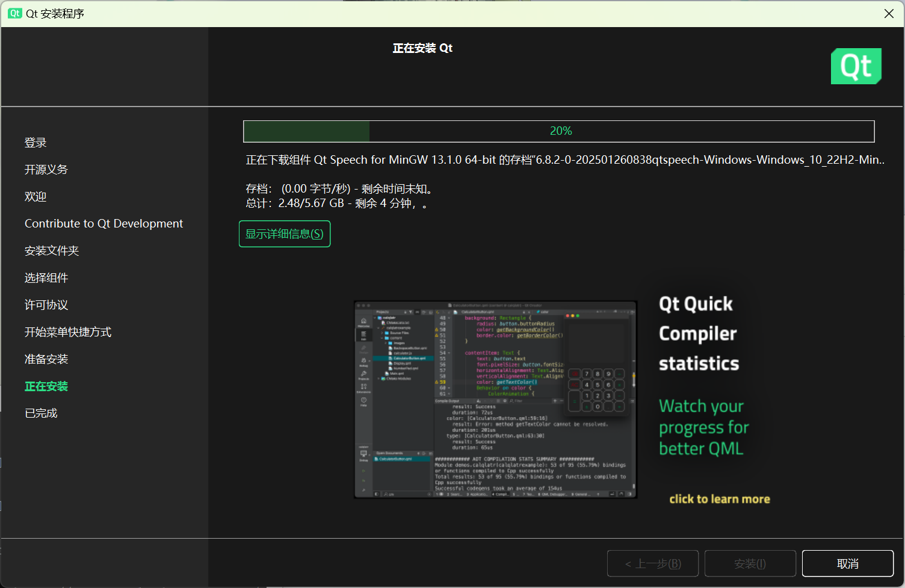Click the Qt logo icon in the title bar
The width and height of the screenshot is (905, 588).
pyautogui.click(x=14, y=13)
